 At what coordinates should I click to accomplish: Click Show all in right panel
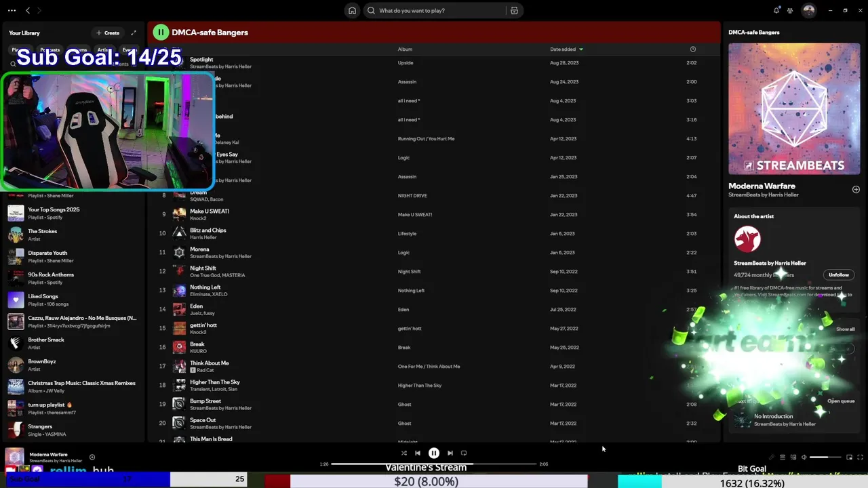(x=845, y=329)
